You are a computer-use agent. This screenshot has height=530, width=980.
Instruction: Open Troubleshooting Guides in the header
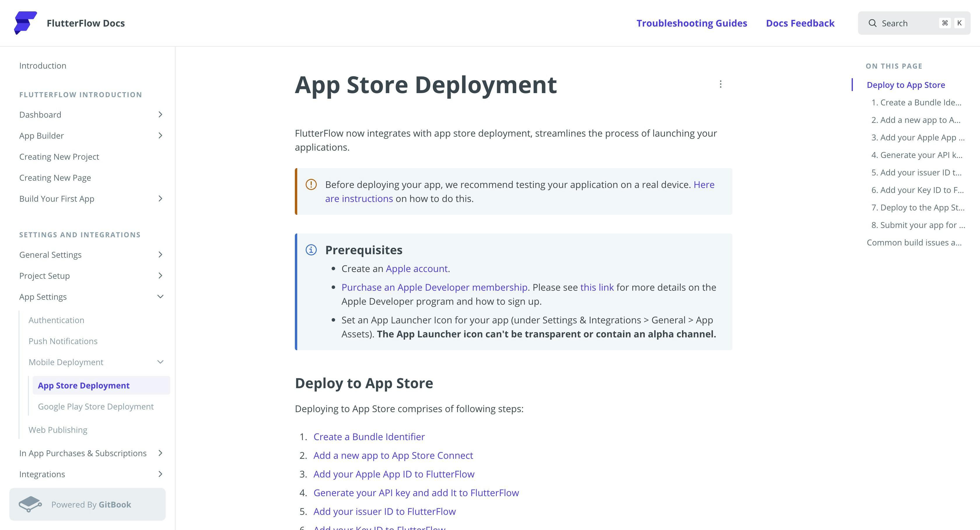[x=692, y=23]
